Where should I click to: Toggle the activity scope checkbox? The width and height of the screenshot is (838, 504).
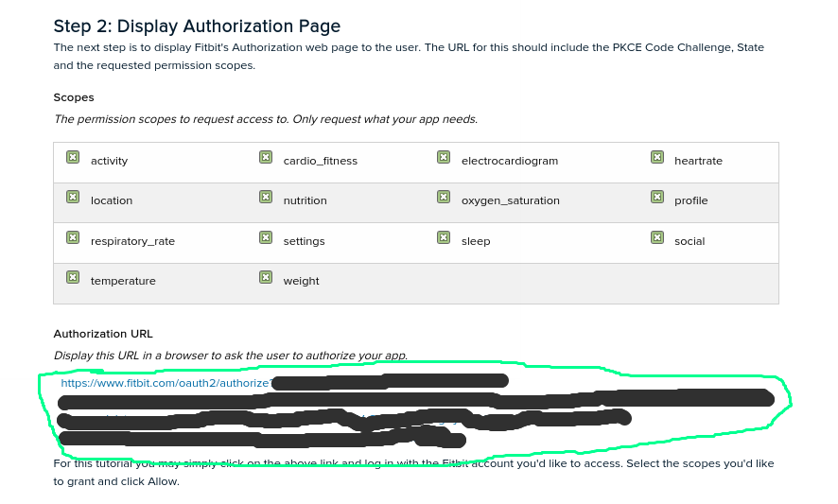click(x=73, y=157)
